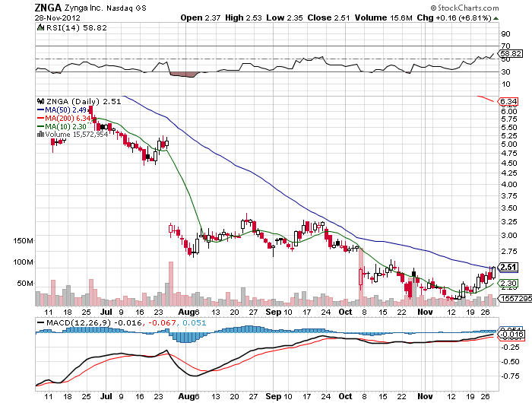Click the Jul date label under MACD panel
The height and width of the screenshot is (403, 532).
click(x=106, y=396)
